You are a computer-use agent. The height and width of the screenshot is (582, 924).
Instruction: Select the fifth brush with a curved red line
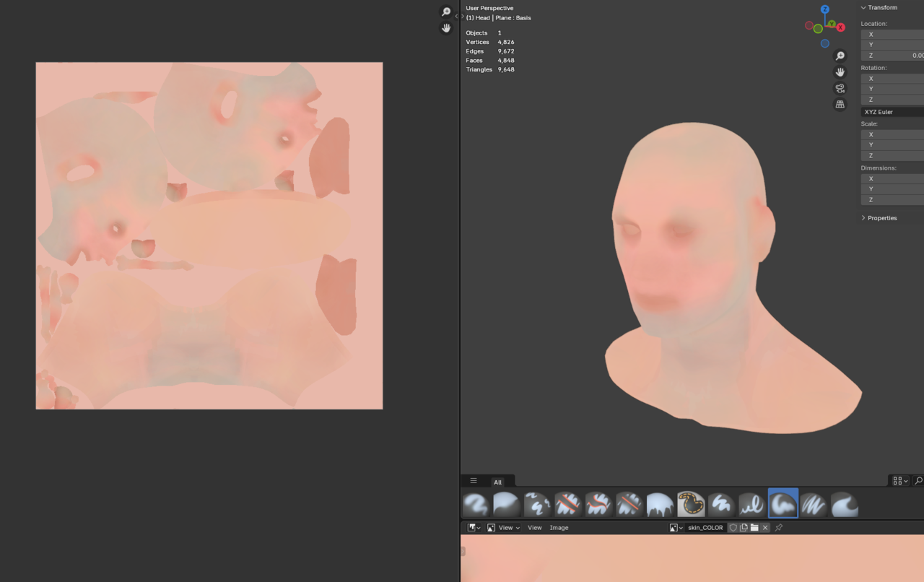(598, 504)
